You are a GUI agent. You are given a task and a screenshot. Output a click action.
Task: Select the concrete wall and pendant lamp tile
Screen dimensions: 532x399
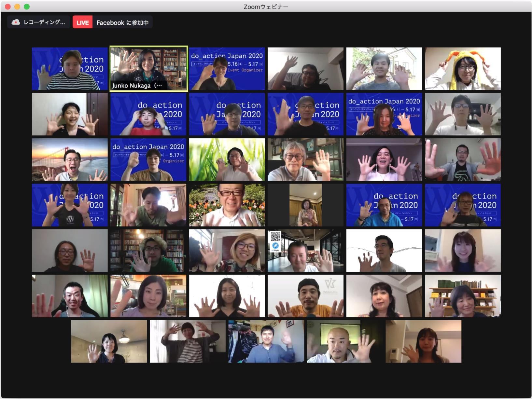click(109, 341)
